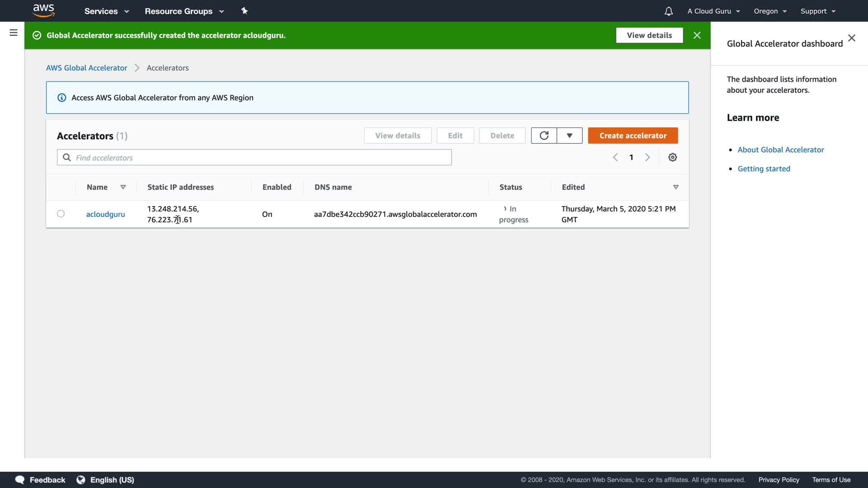868x488 pixels.
Task: Open table preferences gear icon
Action: click(x=673, y=157)
